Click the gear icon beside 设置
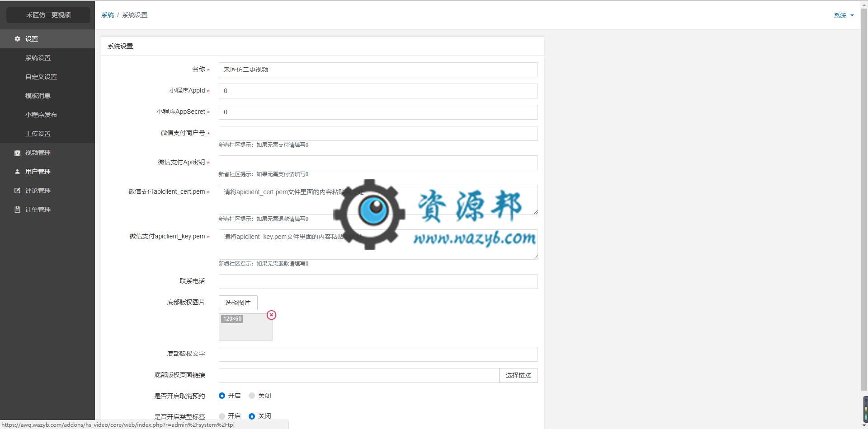Viewport: 868px width, 429px height. point(17,39)
